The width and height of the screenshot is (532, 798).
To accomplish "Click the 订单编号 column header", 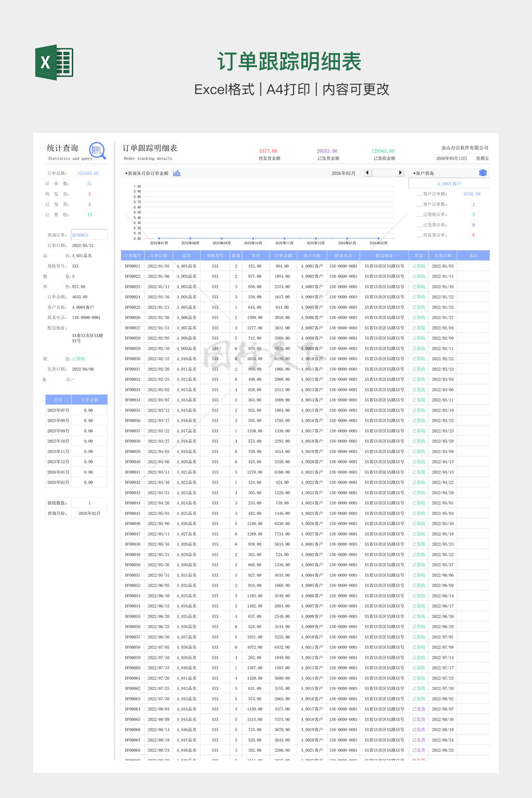I will click(x=132, y=256).
